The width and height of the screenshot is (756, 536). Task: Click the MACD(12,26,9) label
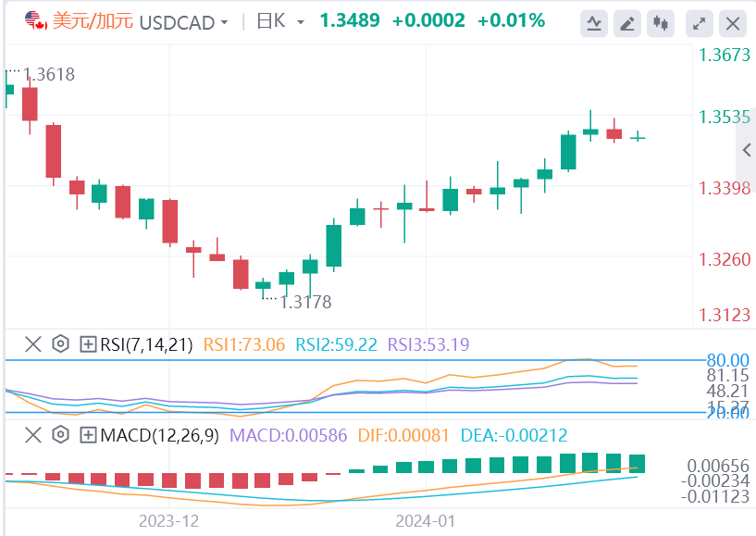coord(159,436)
